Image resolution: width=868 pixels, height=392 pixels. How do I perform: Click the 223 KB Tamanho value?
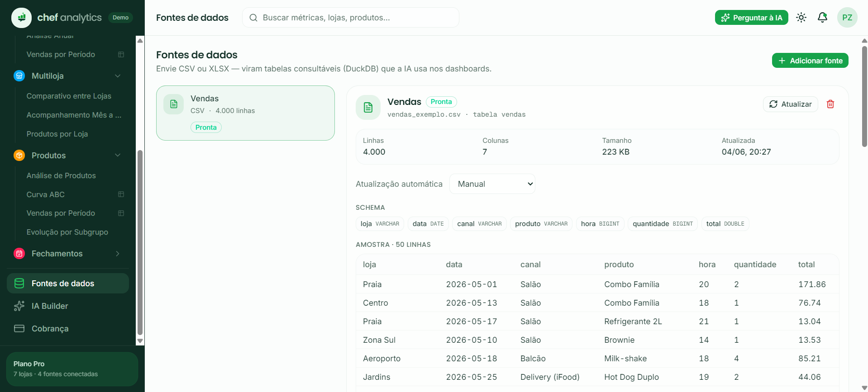(615, 152)
